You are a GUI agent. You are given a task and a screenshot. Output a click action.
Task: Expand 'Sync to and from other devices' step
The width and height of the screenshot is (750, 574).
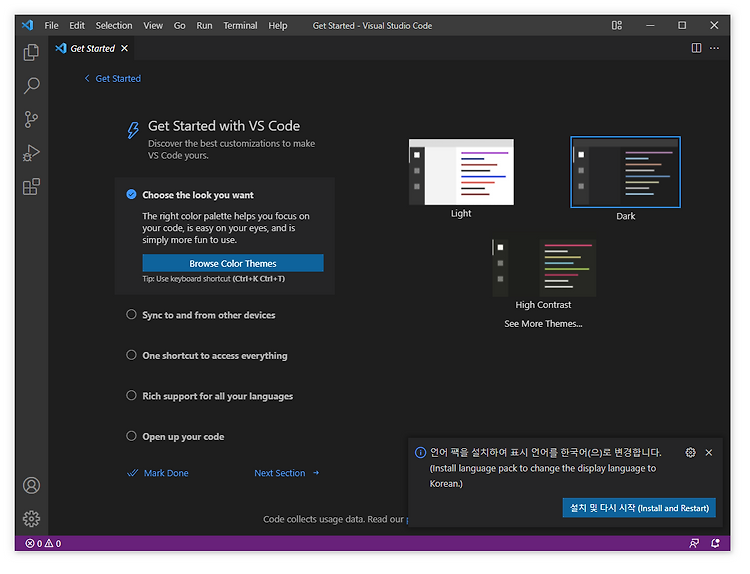point(209,315)
